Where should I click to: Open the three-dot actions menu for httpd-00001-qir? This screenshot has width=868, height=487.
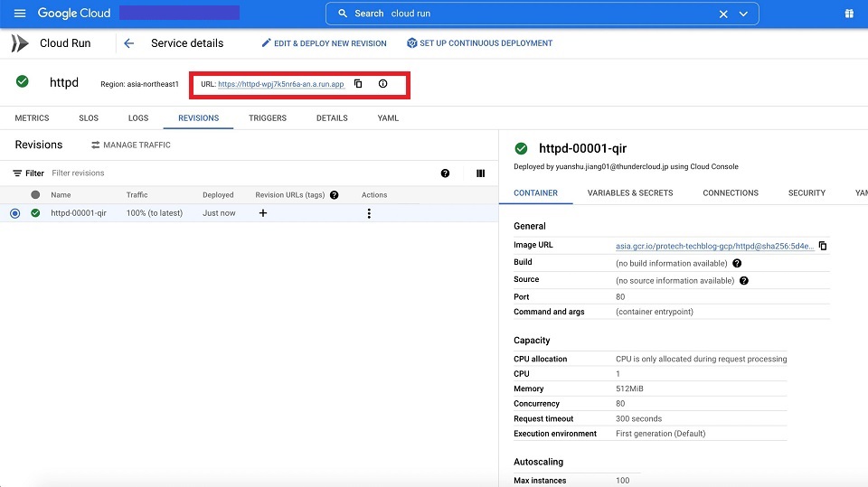click(369, 213)
